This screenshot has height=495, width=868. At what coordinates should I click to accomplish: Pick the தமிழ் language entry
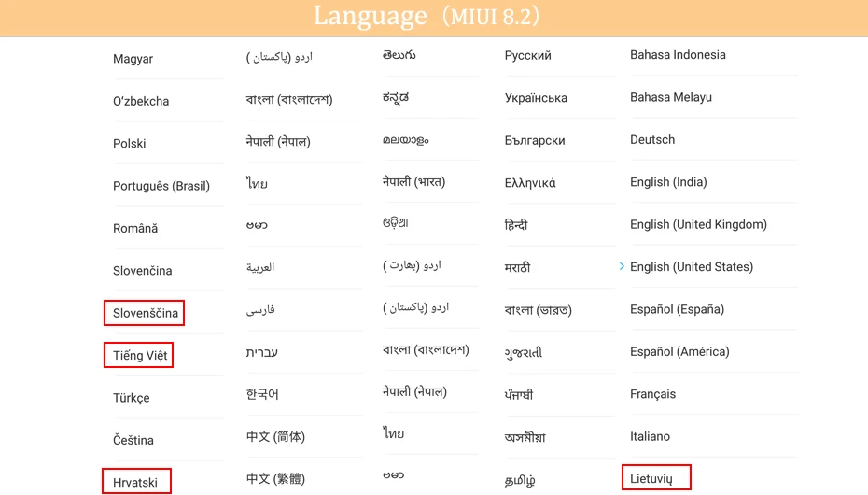pos(520,480)
